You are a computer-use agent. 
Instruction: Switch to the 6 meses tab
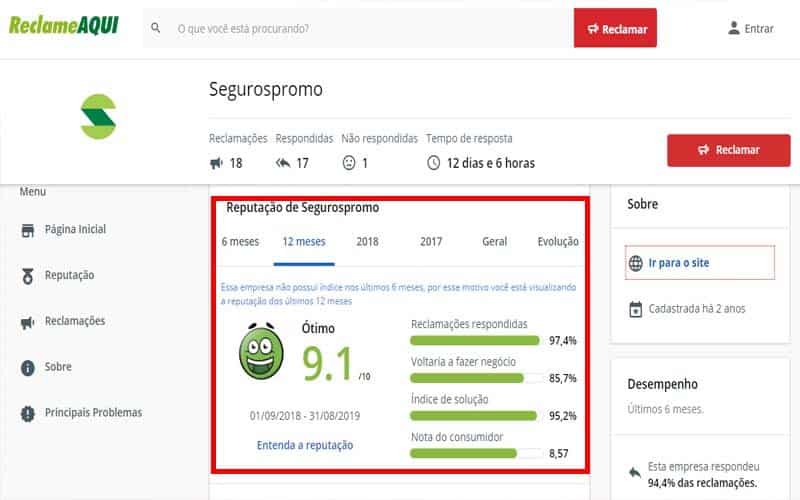click(x=240, y=242)
